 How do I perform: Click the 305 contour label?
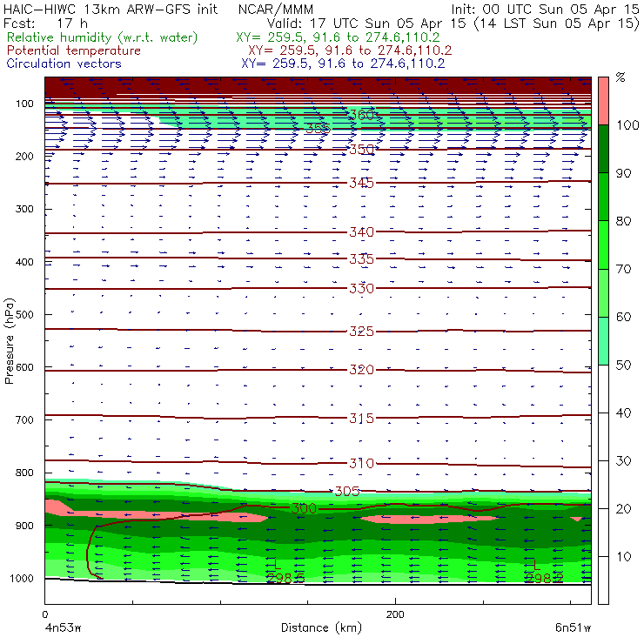click(x=347, y=491)
